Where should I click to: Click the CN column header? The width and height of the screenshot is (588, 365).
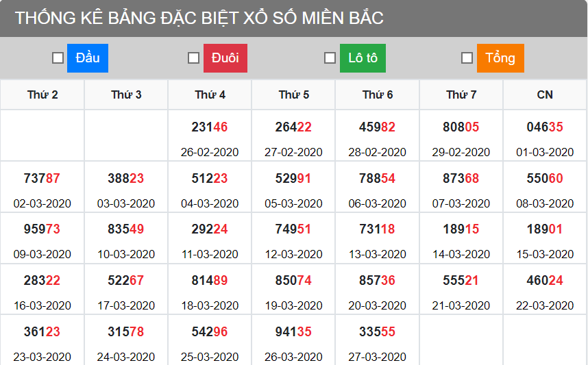[x=545, y=95]
